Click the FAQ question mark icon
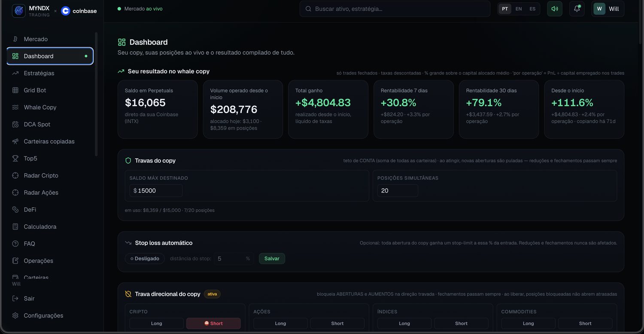 (15, 244)
